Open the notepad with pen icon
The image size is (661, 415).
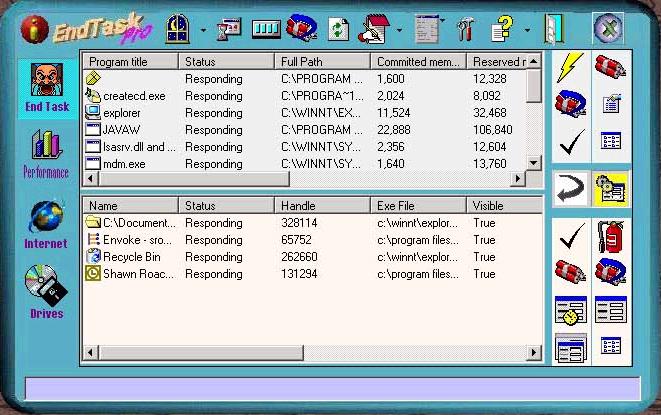coord(373,29)
